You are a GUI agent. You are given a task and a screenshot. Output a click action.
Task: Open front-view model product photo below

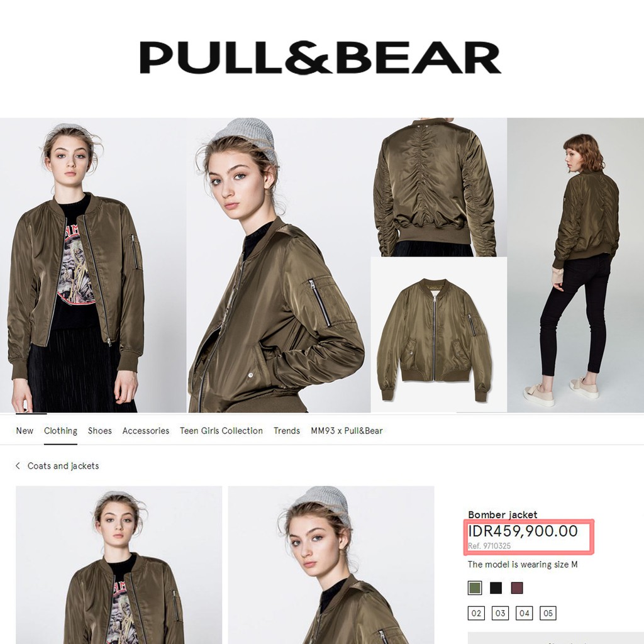tap(119, 565)
